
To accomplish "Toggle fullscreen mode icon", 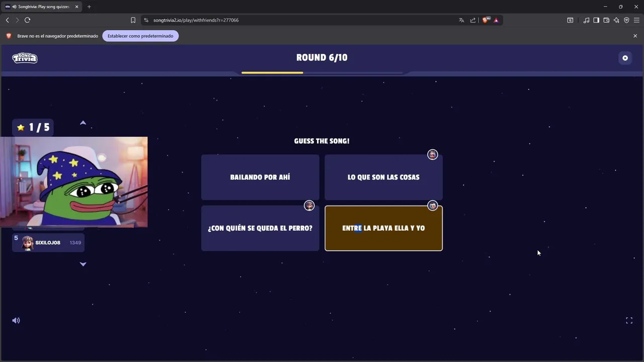I will (x=629, y=320).
